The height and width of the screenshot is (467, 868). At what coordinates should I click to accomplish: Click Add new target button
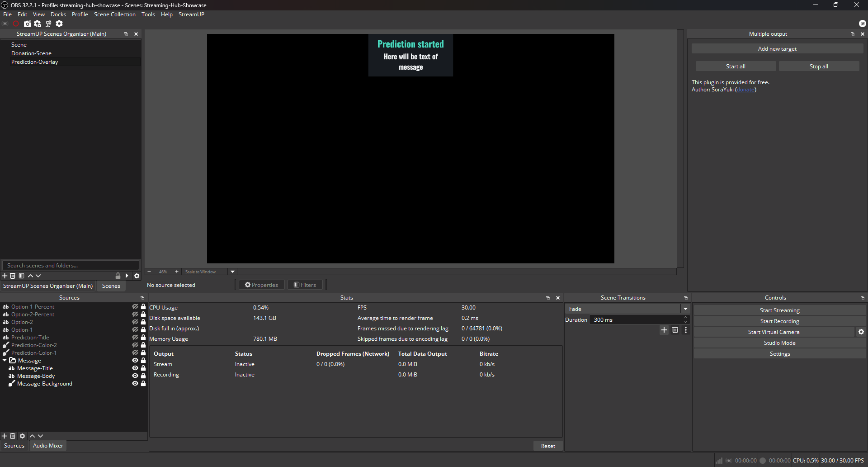pyautogui.click(x=777, y=49)
